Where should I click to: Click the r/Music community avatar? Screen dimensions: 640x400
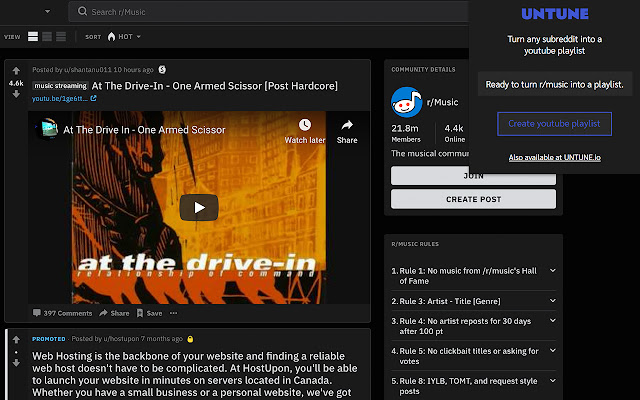[407, 102]
